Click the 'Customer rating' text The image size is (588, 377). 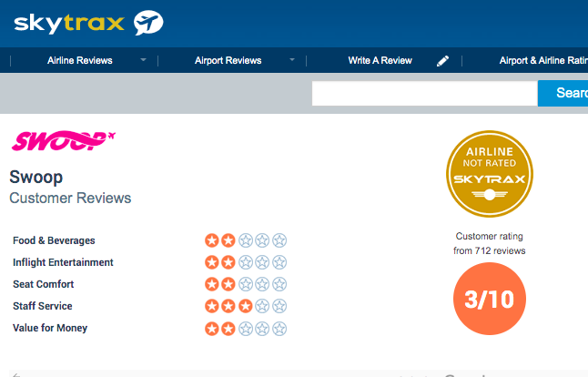point(490,237)
